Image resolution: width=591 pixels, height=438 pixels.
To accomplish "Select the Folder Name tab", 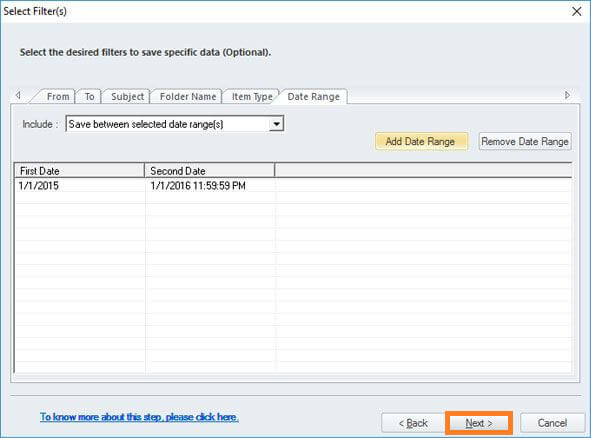I will point(188,96).
